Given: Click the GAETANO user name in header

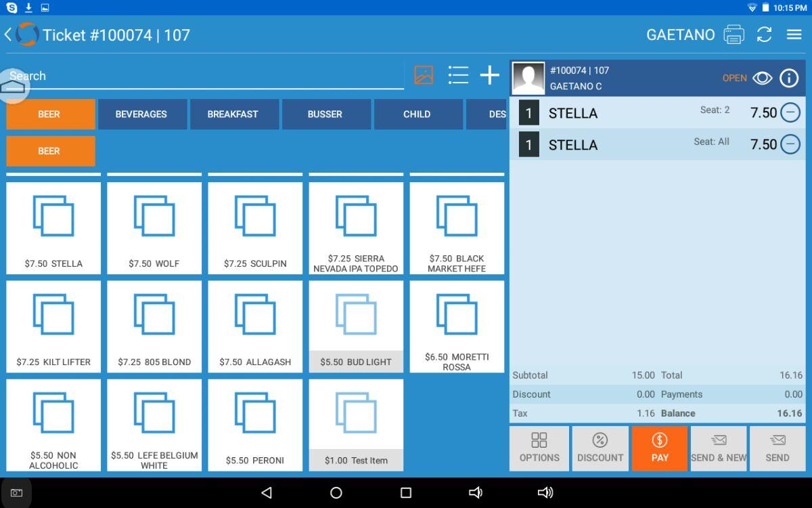Looking at the screenshot, I should pos(680,35).
